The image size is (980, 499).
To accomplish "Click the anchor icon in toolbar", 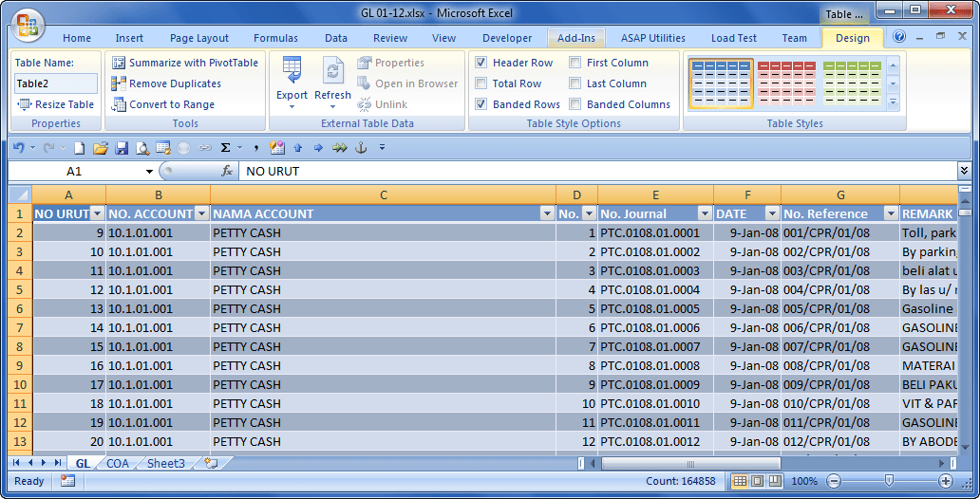I will 361,148.
